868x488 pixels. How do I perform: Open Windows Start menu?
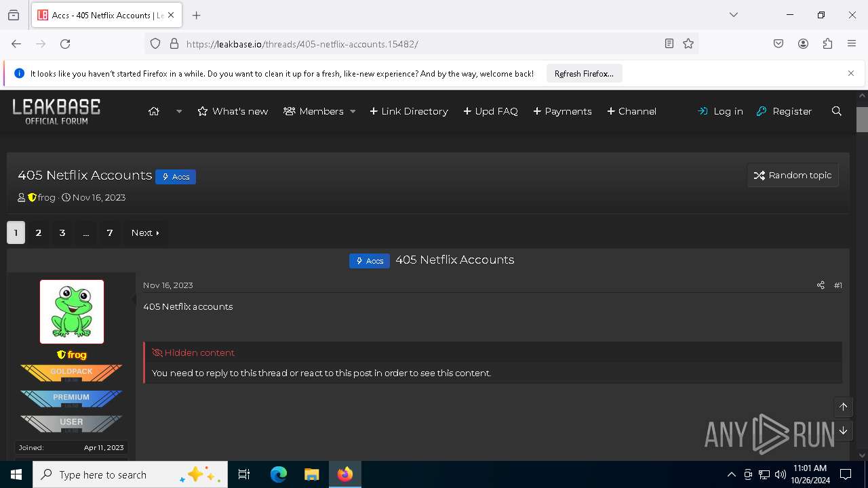[x=16, y=474]
